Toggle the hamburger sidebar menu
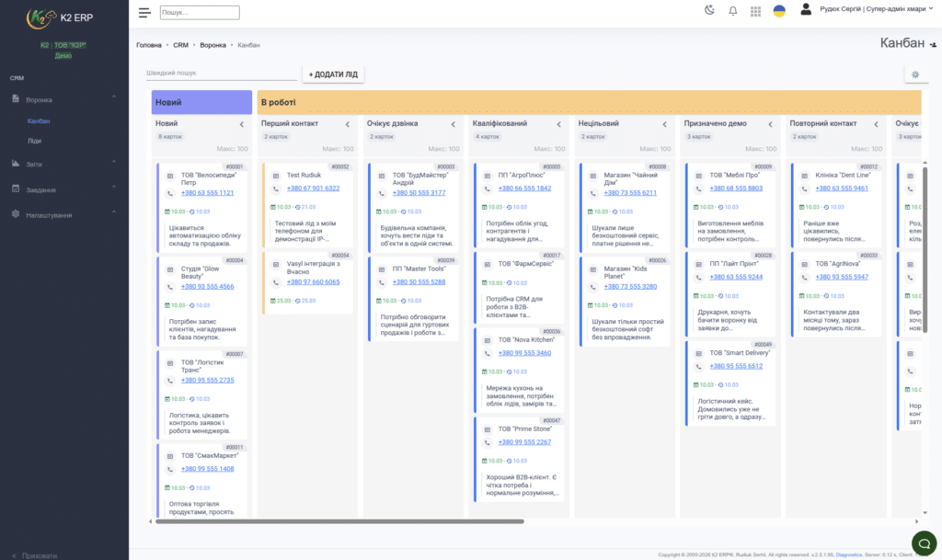Screen dimensions: 942x560 click(144, 12)
